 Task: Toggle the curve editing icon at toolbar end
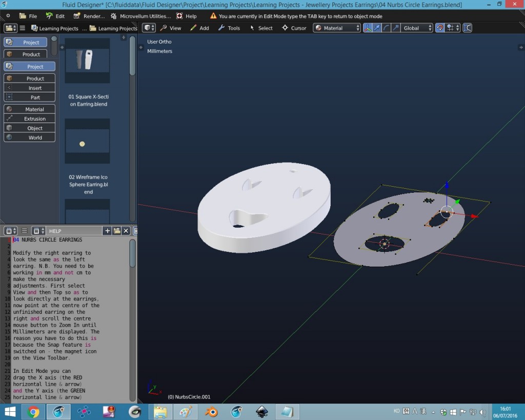pos(467,28)
